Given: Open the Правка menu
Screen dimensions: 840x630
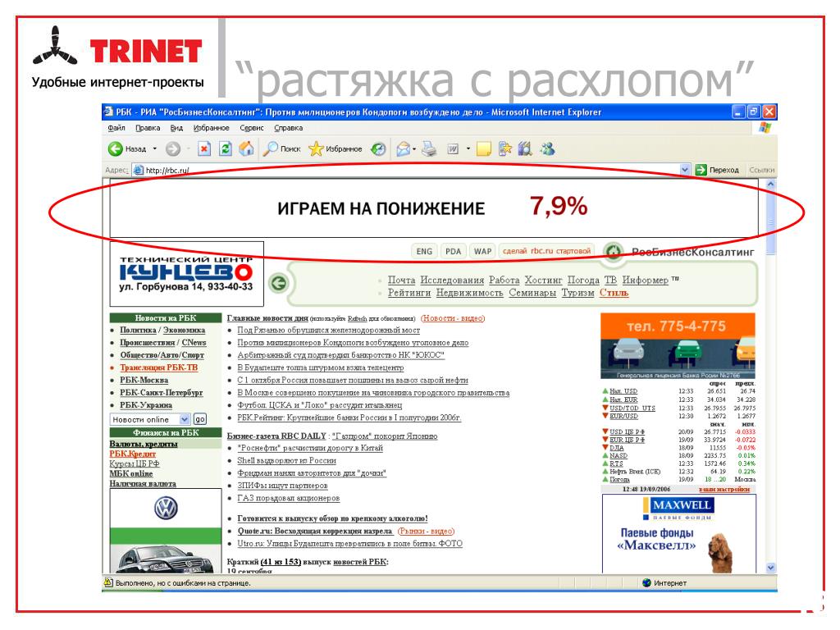Looking at the screenshot, I should click(148, 128).
